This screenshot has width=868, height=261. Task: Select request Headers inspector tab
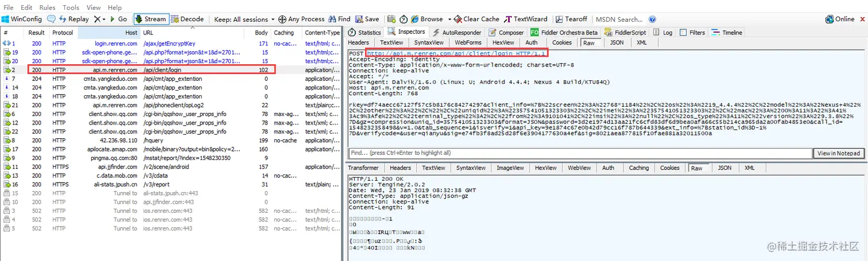359,42
